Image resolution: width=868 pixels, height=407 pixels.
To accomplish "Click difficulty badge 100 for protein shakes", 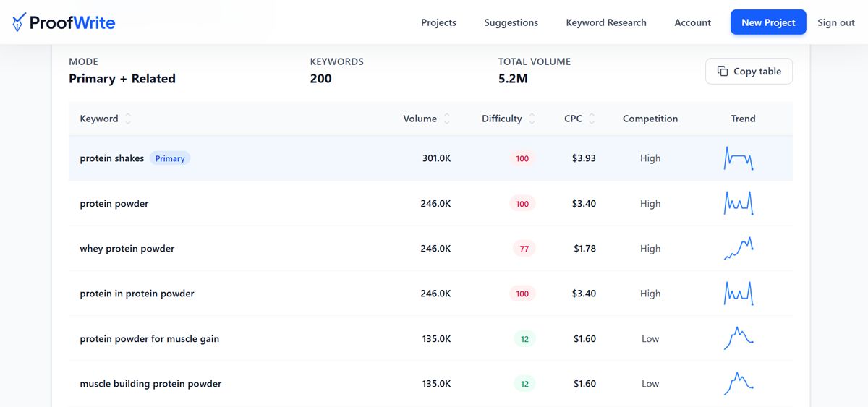I will point(522,158).
